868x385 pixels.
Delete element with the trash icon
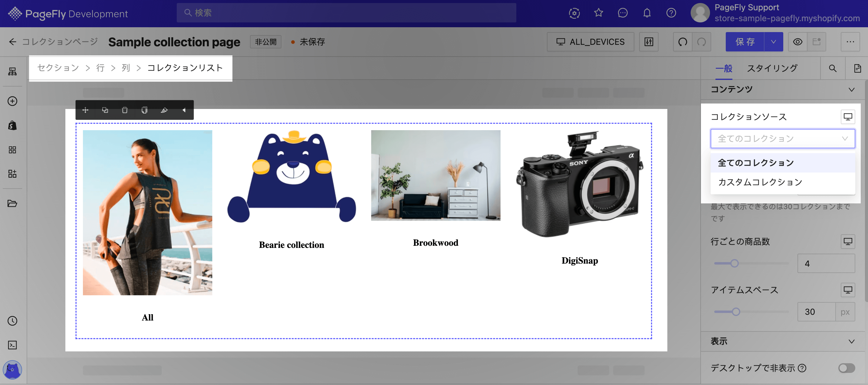(x=125, y=110)
